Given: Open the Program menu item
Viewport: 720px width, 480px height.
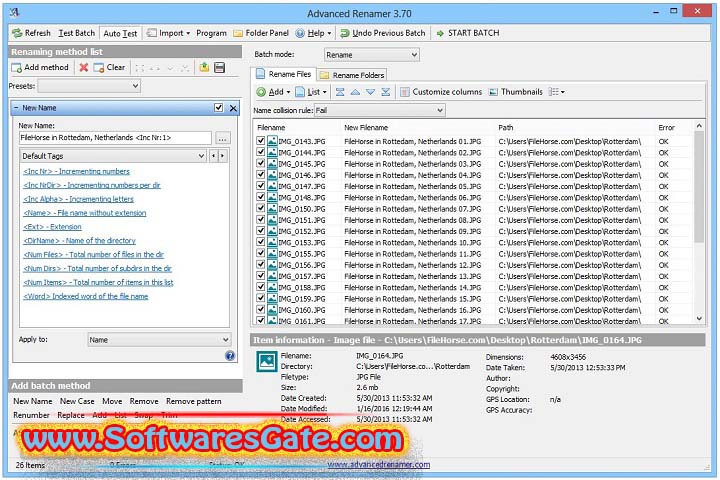Looking at the screenshot, I should click(x=211, y=33).
